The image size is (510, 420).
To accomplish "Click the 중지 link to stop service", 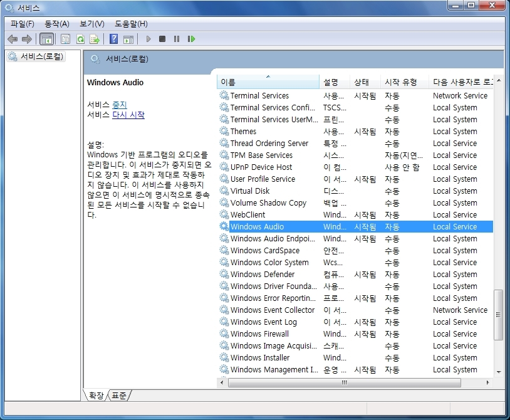I will [x=120, y=105].
